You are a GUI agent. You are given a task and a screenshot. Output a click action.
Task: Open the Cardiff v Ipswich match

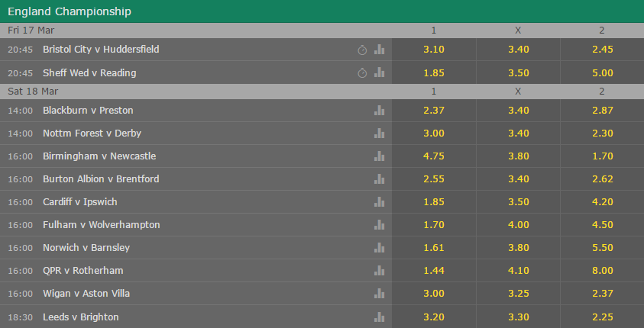click(80, 201)
